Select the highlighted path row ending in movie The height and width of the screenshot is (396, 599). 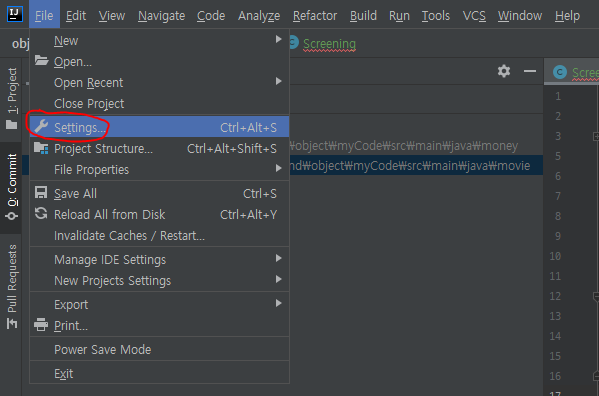[416, 165]
